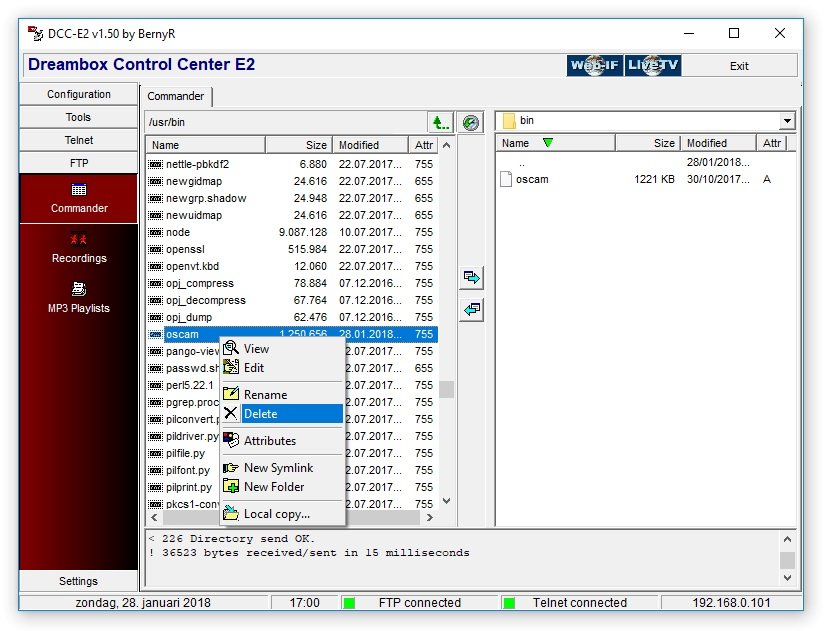This screenshot has width=824, height=631.
Task: Open the Configuration section
Action: pyautogui.click(x=79, y=94)
